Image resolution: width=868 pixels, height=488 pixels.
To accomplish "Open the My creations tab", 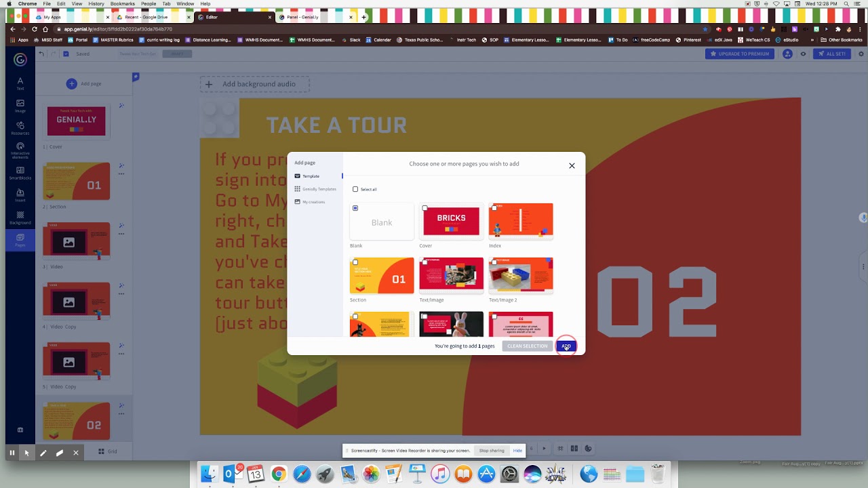I will point(309,202).
